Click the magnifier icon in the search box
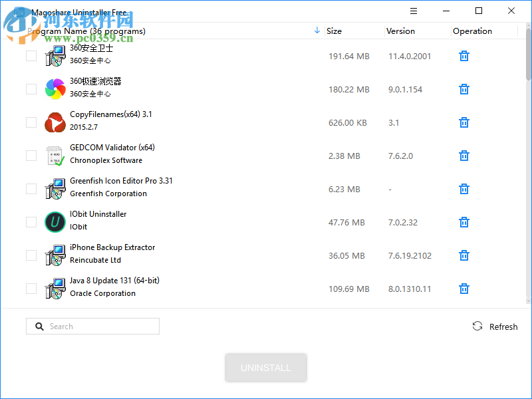This screenshot has width=532, height=399. point(40,326)
